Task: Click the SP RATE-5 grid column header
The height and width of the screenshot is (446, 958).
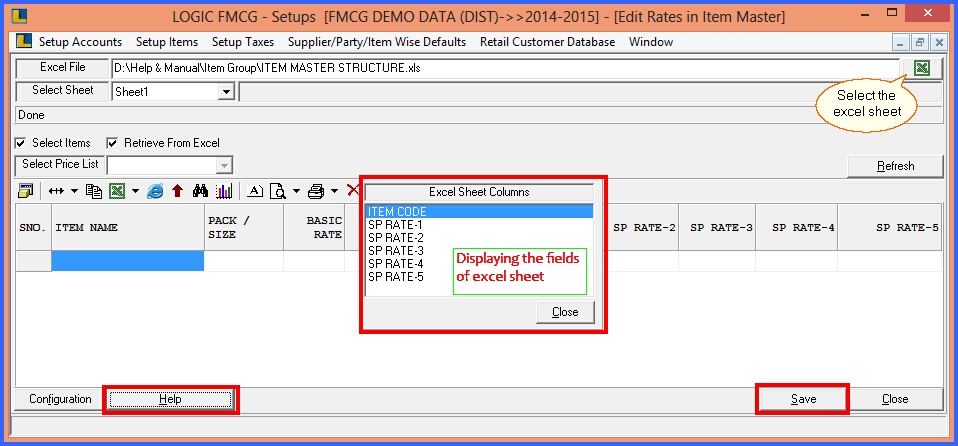Action: tap(890, 227)
